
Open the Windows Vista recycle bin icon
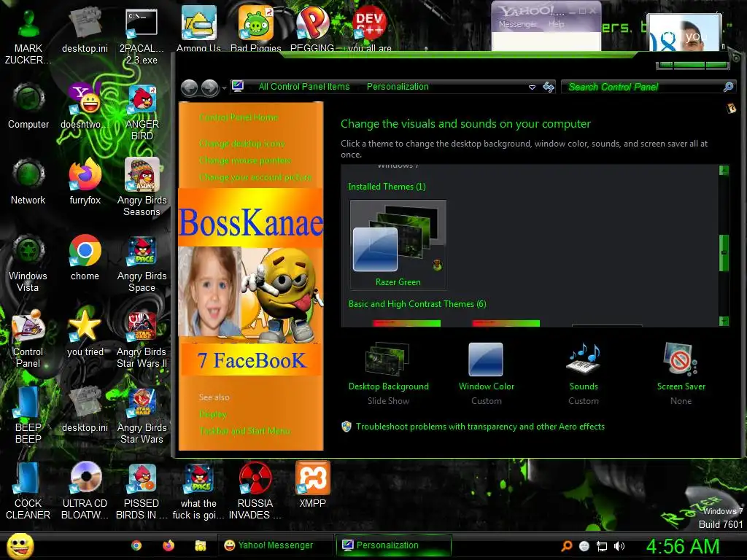click(x=28, y=263)
